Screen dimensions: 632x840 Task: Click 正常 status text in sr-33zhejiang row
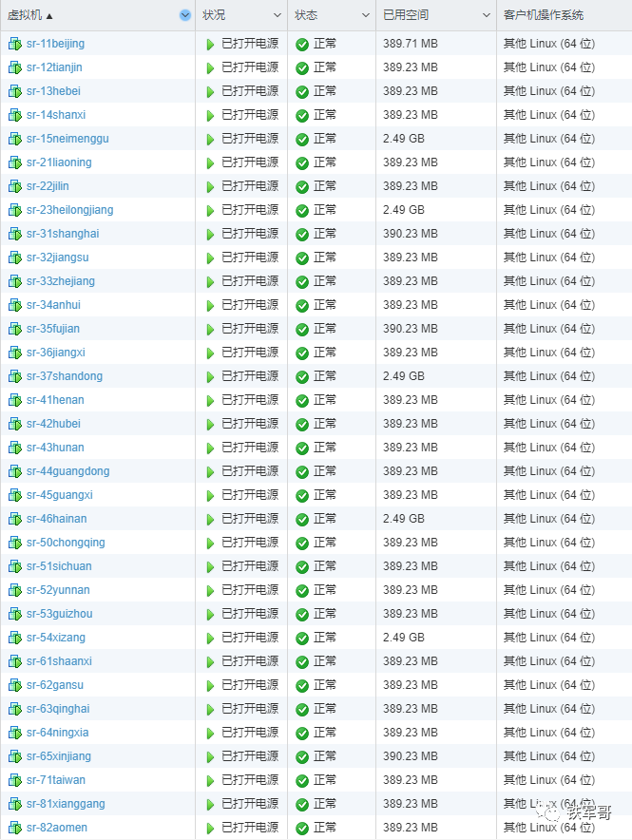point(325,281)
